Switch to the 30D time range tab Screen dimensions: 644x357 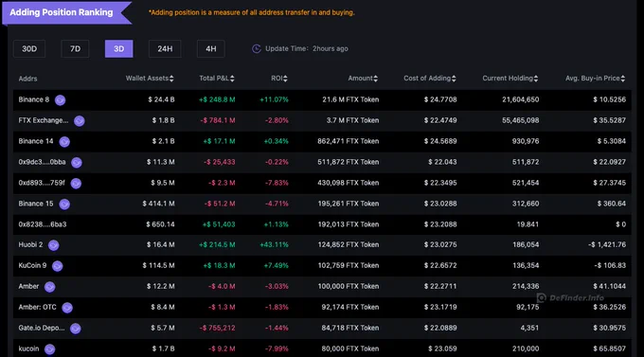(x=29, y=49)
